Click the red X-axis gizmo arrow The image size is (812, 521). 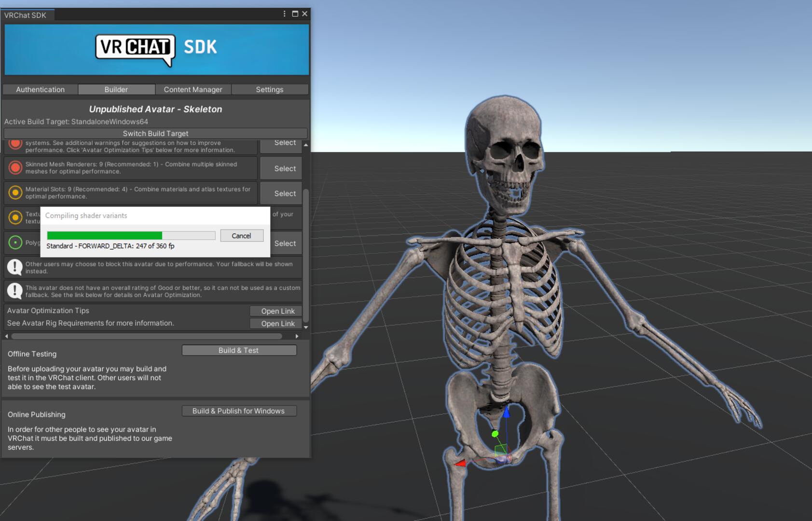coord(460,463)
